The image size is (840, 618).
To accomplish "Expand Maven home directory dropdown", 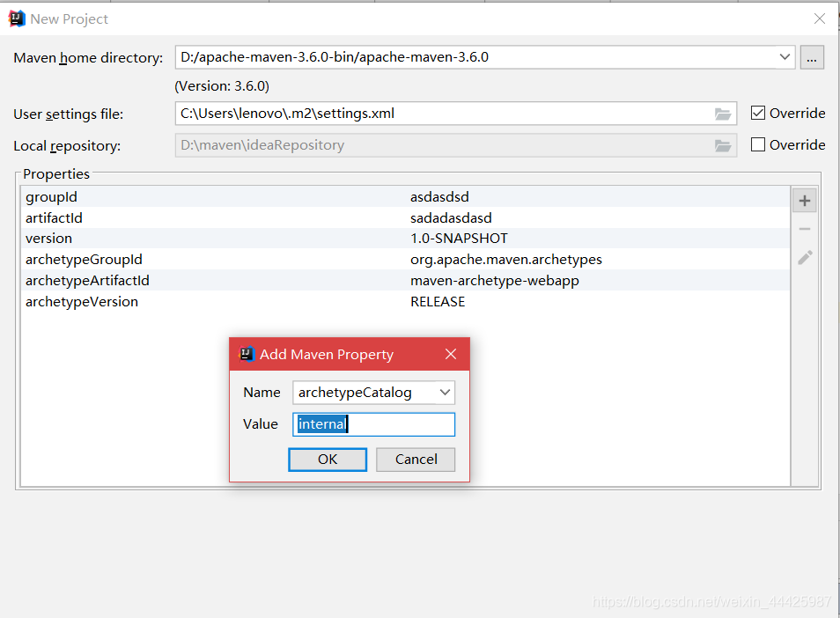I will pyautogui.click(x=785, y=57).
